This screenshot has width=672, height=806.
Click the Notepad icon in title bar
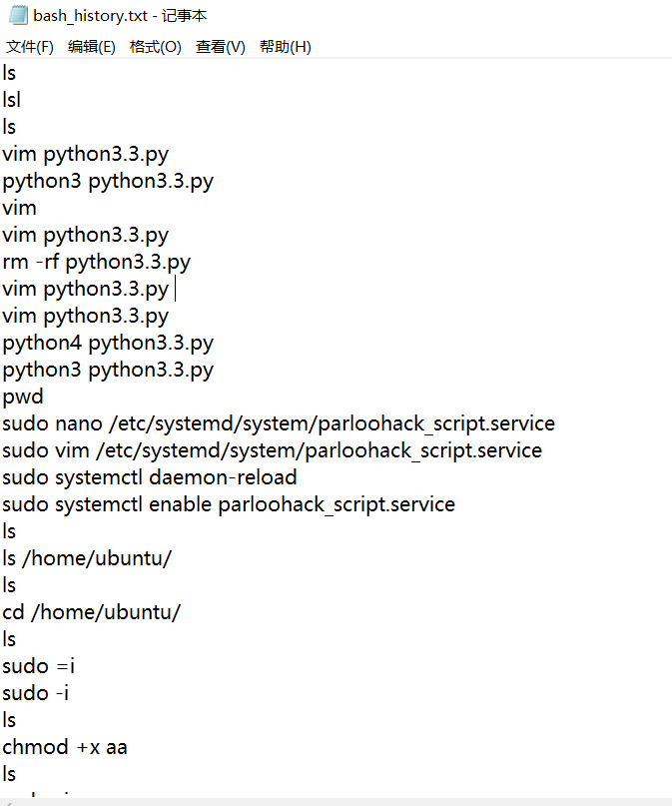[16, 16]
